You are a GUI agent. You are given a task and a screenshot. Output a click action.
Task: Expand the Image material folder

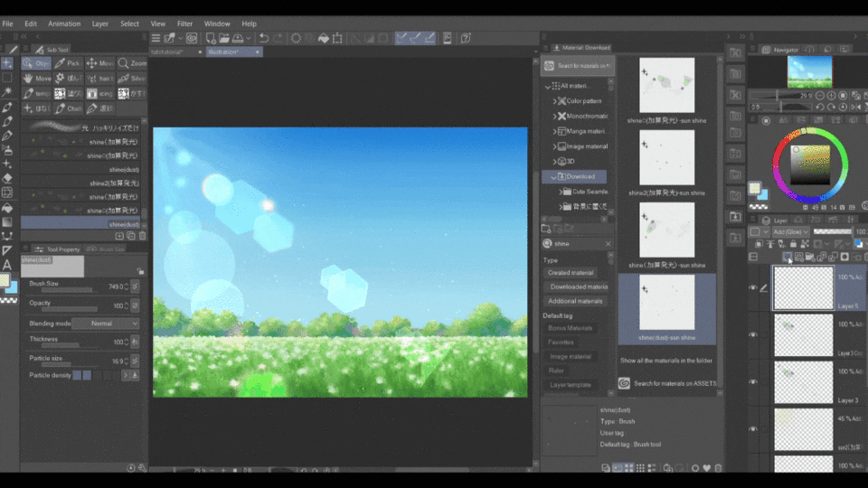(x=554, y=146)
